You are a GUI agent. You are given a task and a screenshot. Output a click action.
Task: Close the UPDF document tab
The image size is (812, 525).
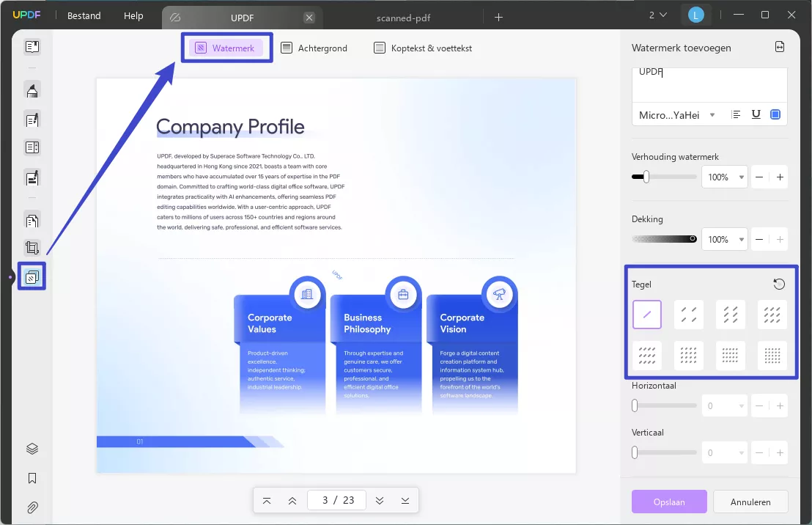tap(309, 18)
